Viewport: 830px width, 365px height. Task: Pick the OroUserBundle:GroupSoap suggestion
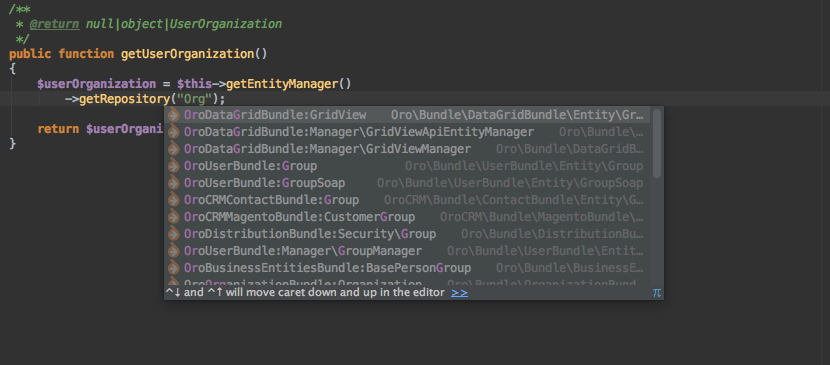pos(407,183)
